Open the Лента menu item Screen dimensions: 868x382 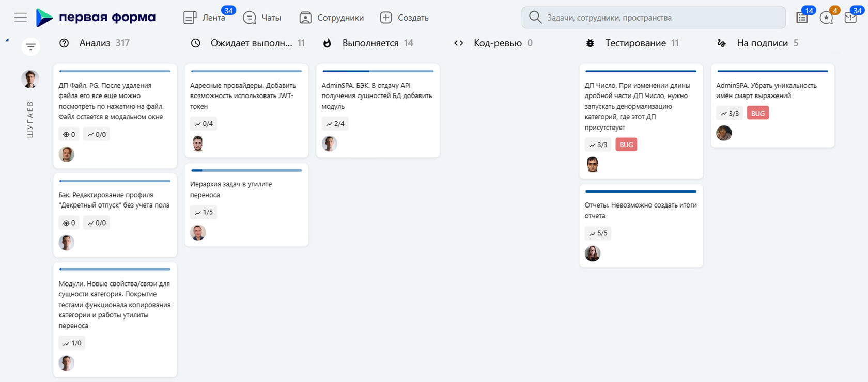[x=205, y=18]
